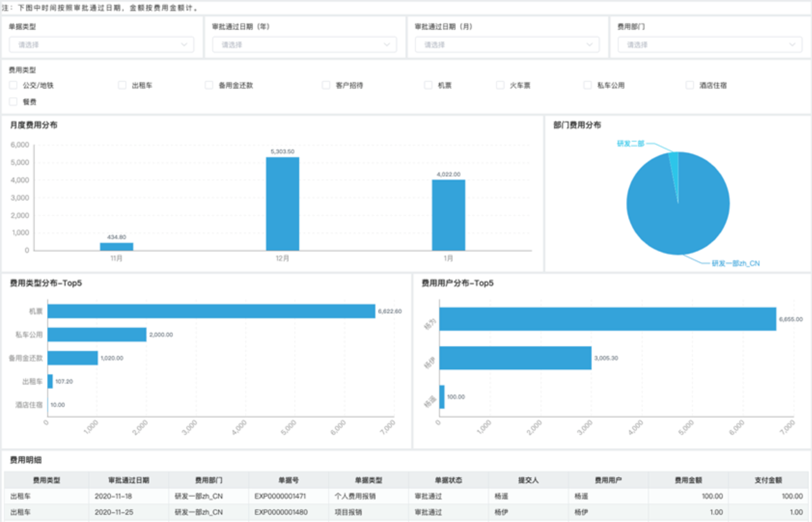Select the 火车票 checkbox
This screenshot has height=522, width=812.
coord(501,85)
